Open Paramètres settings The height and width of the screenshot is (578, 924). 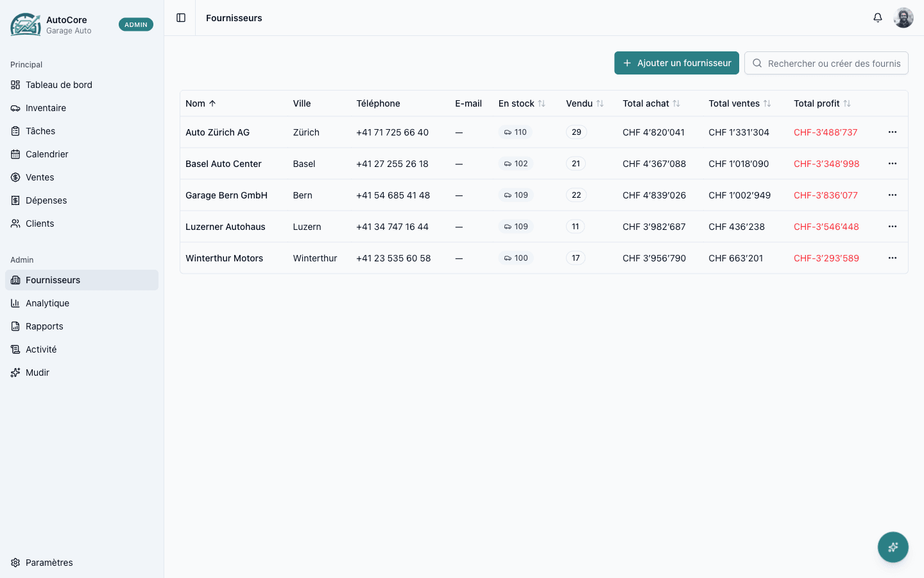click(x=49, y=563)
